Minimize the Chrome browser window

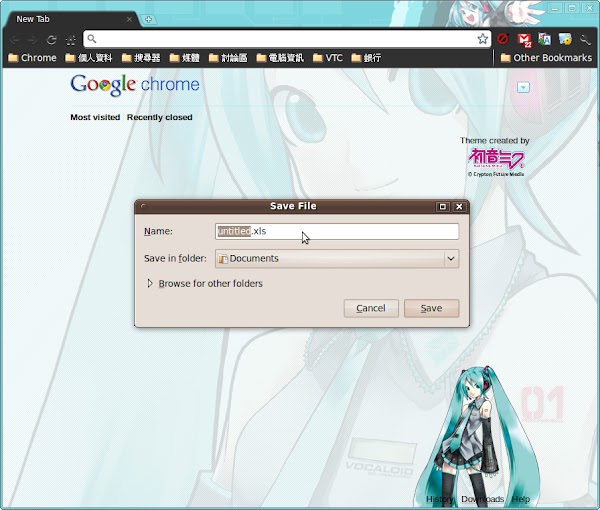tap(555, 8)
